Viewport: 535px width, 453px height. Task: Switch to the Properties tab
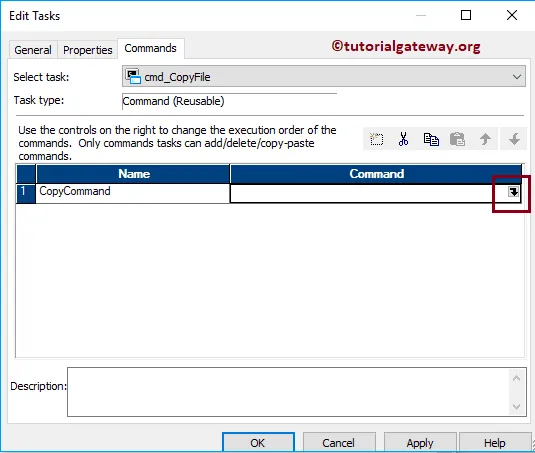(88, 50)
